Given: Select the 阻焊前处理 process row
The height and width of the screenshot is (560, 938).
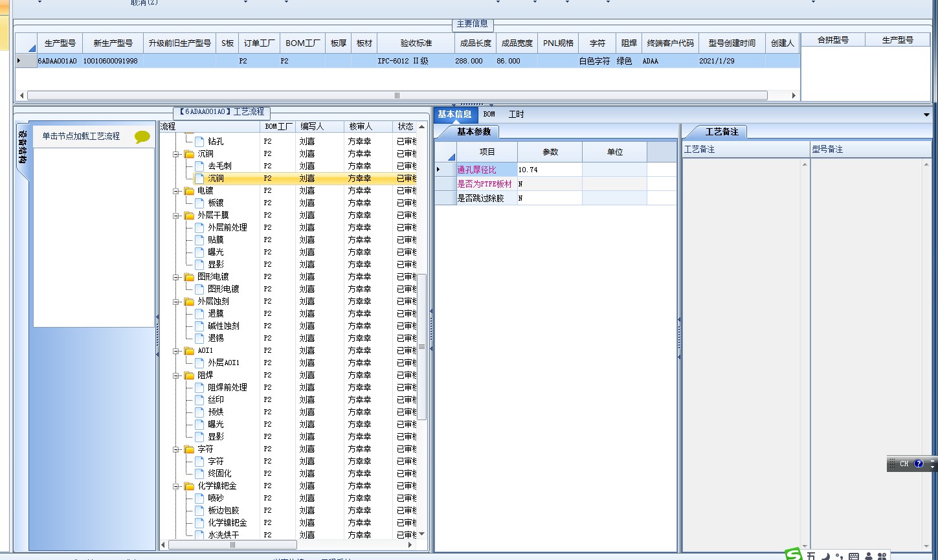Looking at the screenshot, I should (227, 388).
